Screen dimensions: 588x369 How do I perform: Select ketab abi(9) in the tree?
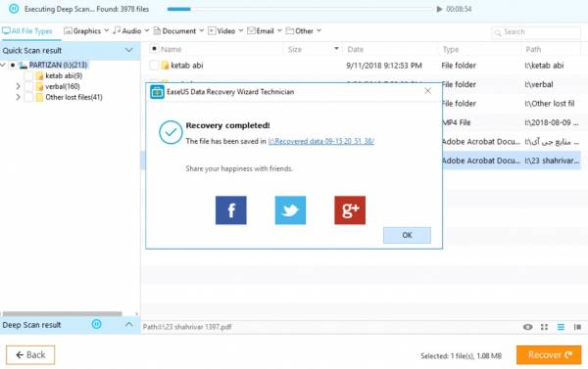64,76
